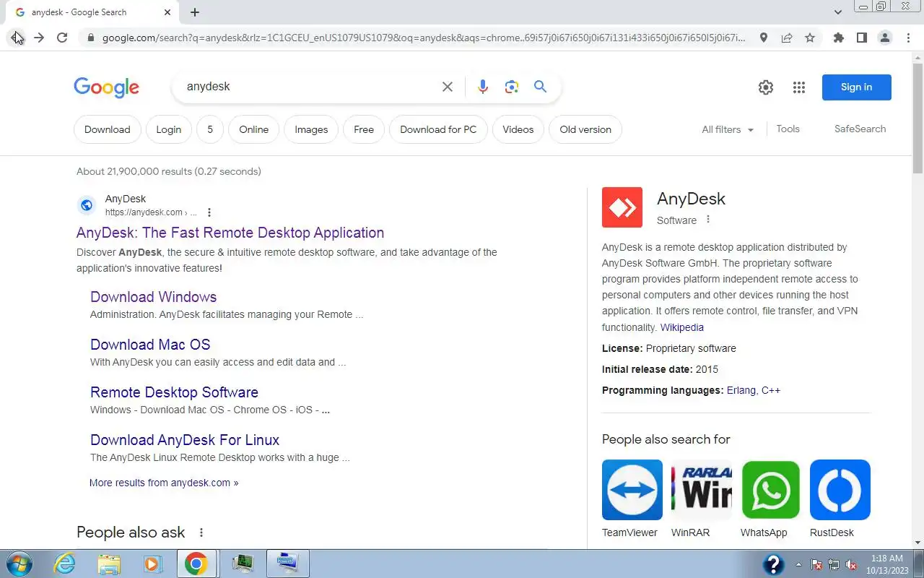Reload the page with the refresh icon
This screenshot has width=924, height=578.
pos(62,38)
